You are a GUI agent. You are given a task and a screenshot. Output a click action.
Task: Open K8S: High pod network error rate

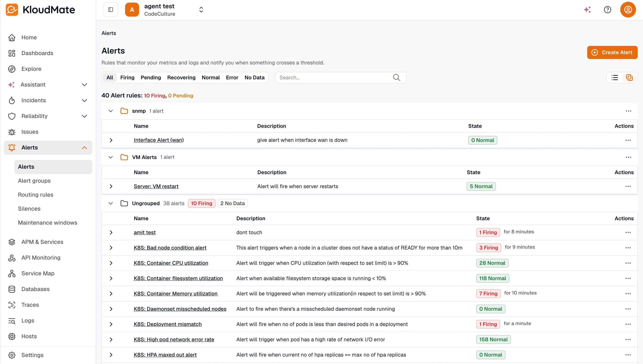(174, 340)
